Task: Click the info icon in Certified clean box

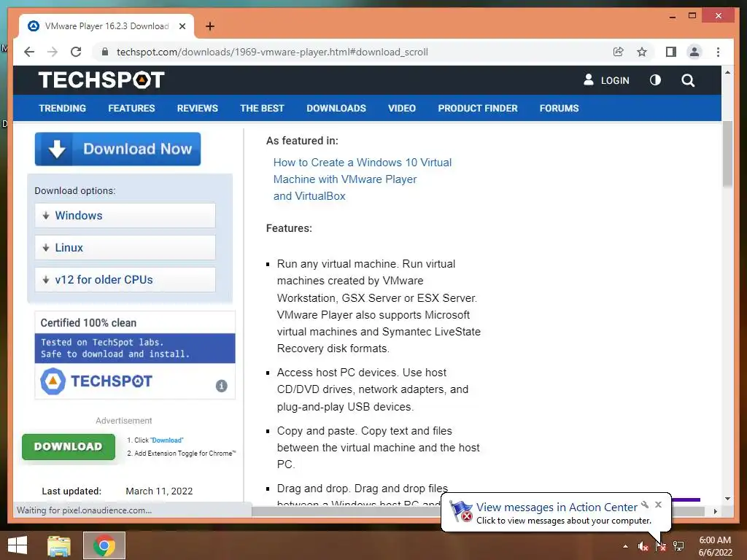Action: click(222, 386)
